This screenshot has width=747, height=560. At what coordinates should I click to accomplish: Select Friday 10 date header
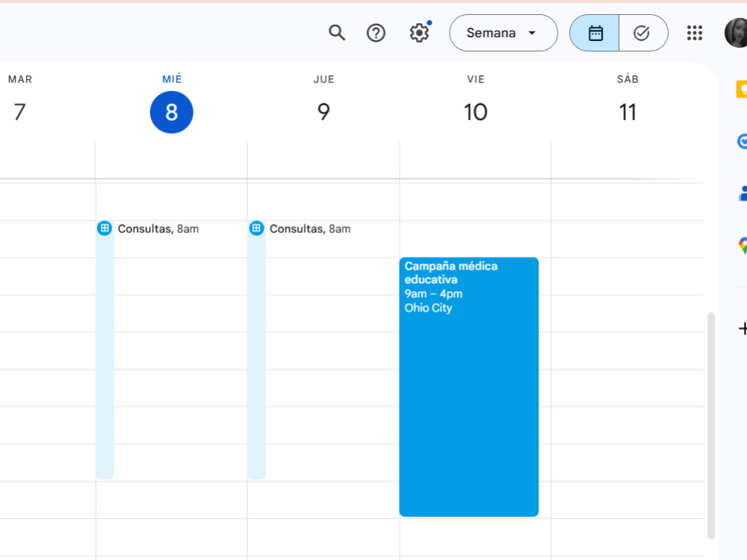pyautogui.click(x=475, y=113)
